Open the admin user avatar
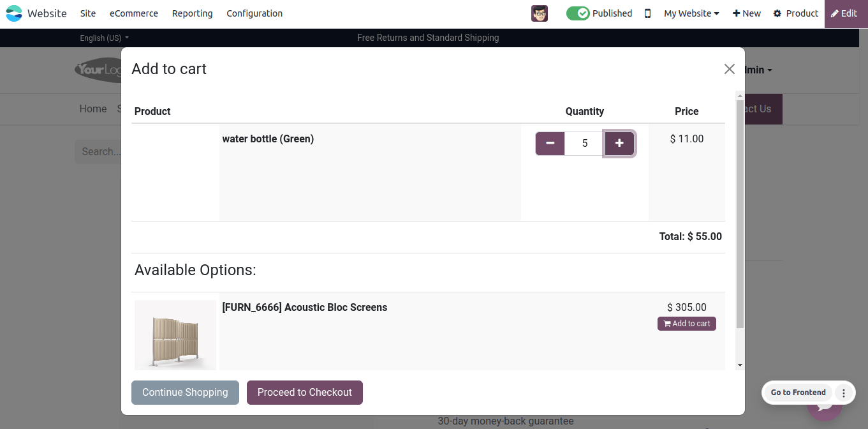868x429 pixels. (540, 13)
